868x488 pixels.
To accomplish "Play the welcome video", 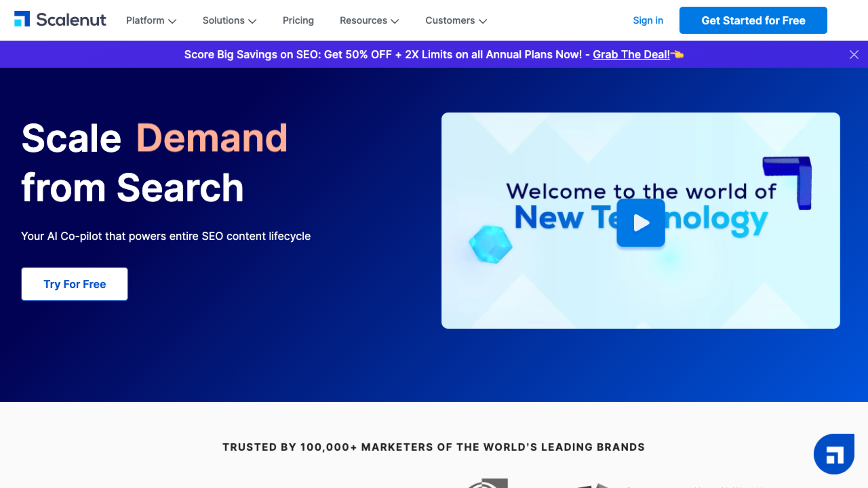I will point(641,223).
